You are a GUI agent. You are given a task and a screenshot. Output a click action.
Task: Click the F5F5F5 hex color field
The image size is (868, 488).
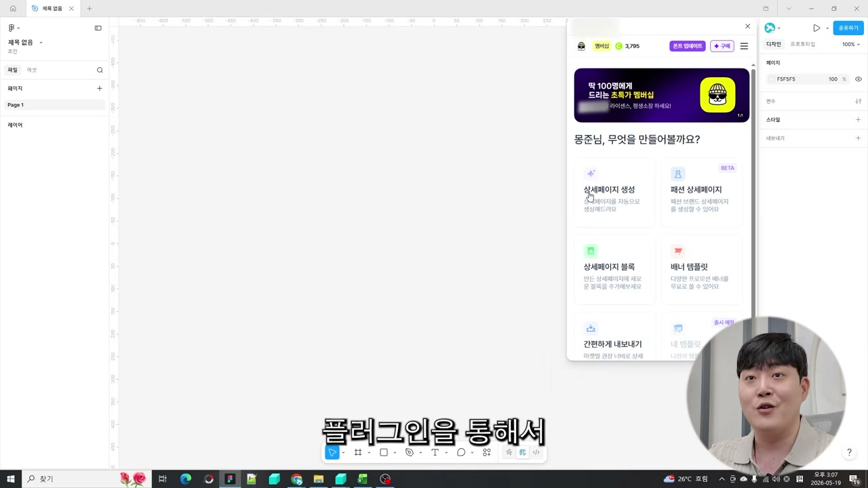coord(787,79)
